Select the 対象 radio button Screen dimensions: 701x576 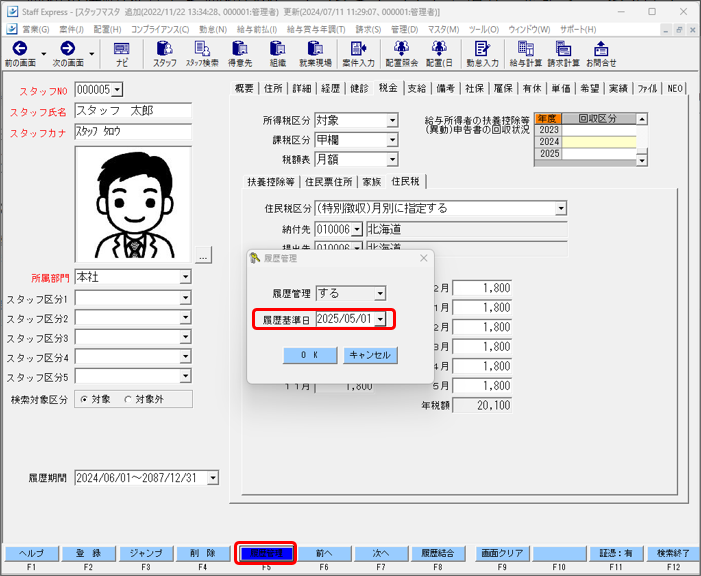coord(84,399)
